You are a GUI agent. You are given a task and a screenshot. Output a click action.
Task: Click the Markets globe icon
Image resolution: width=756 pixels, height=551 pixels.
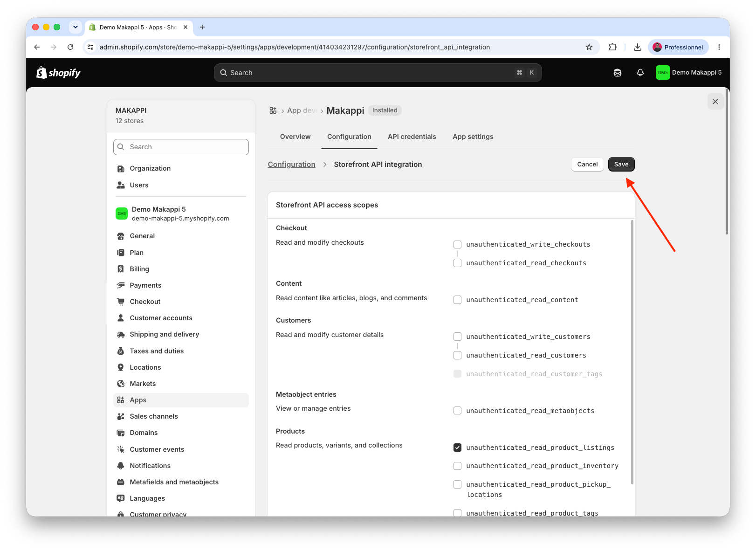pos(121,384)
